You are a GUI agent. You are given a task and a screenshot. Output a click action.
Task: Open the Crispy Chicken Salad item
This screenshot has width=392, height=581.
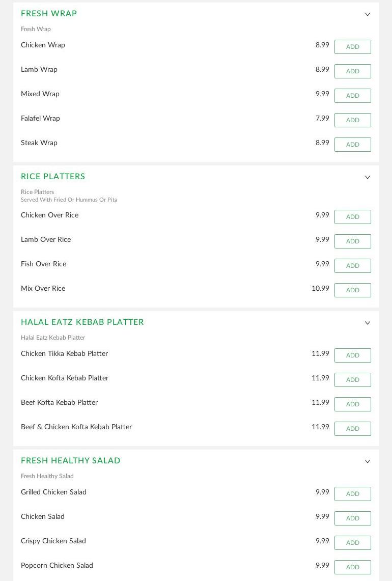coord(53,541)
